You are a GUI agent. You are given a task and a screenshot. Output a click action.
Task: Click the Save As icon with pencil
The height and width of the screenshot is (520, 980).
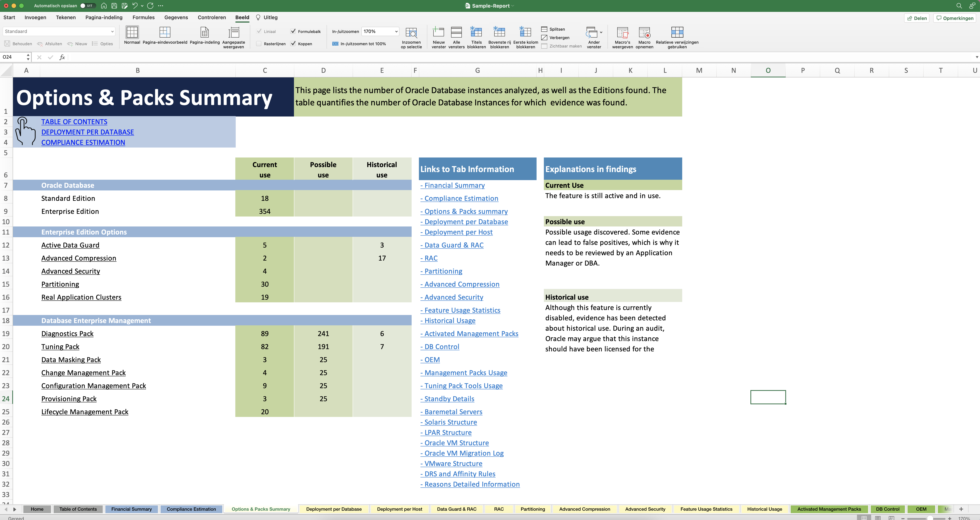pos(124,6)
